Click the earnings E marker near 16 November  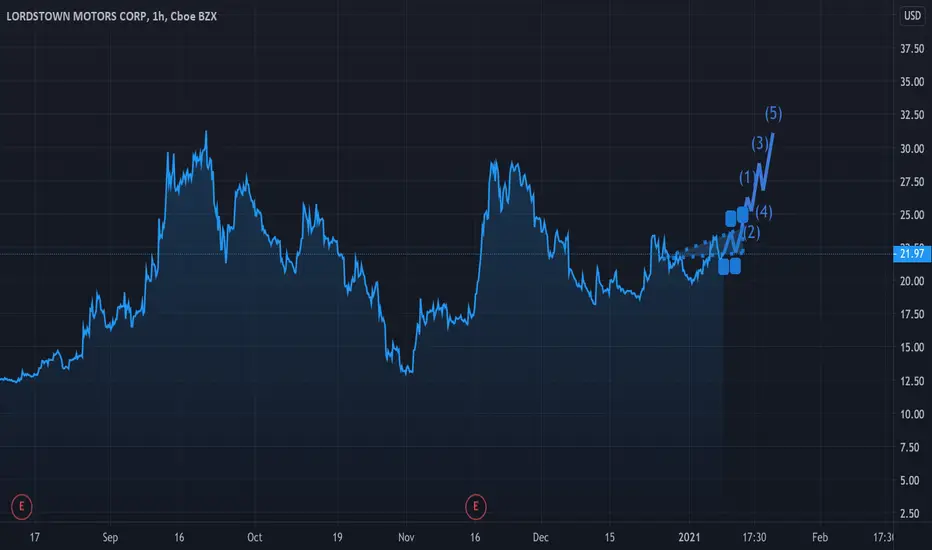(476, 507)
